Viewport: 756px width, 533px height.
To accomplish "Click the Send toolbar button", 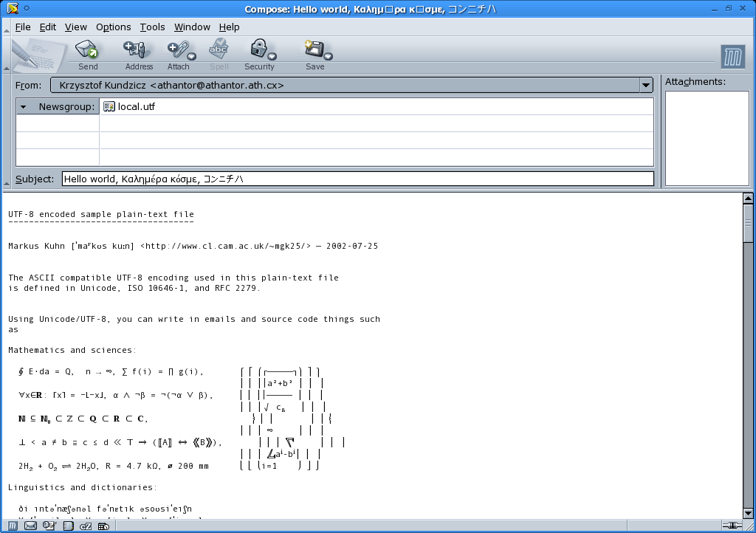I will pyautogui.click(x=87, y=55).
